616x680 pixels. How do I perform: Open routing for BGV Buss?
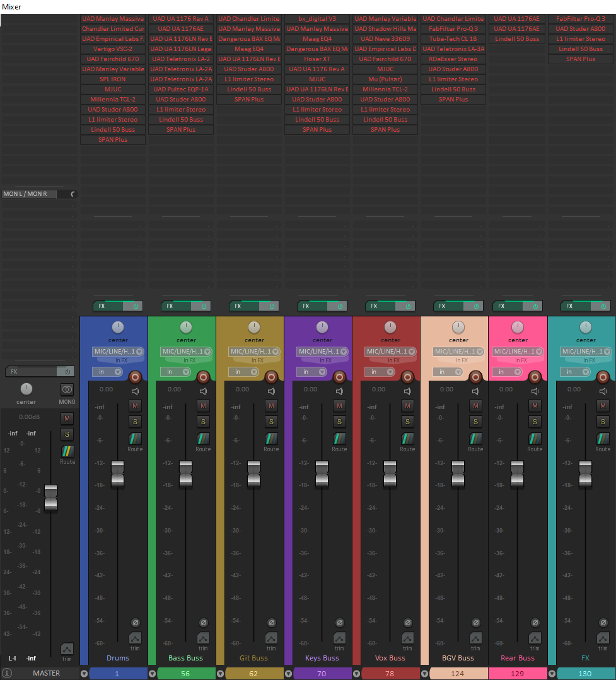pos(475,439)
